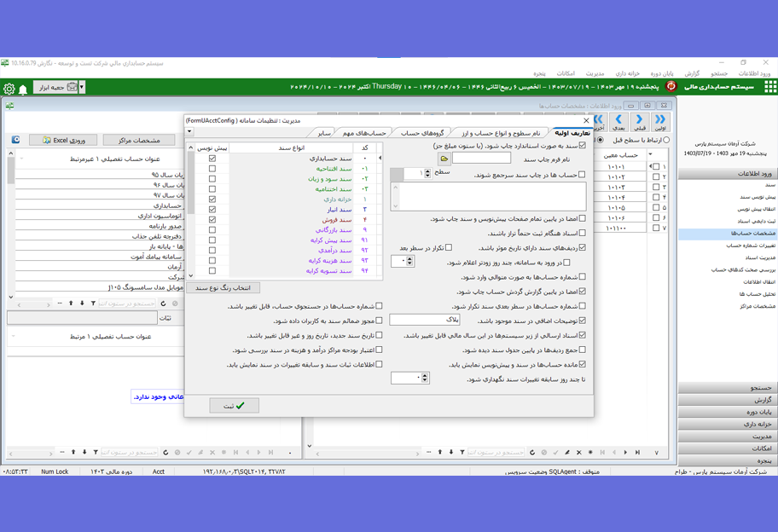Go to previous record (قبلی)
The width and height of the screenshot is (778, 532).
639,121
